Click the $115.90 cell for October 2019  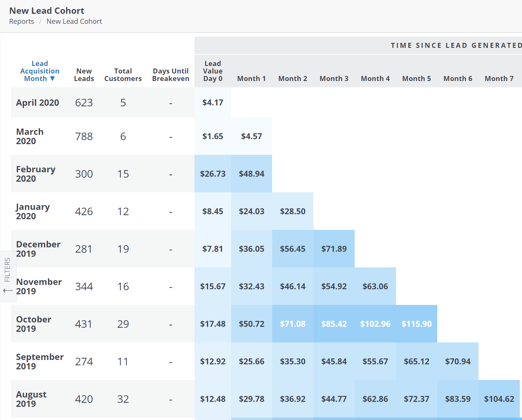416,324
